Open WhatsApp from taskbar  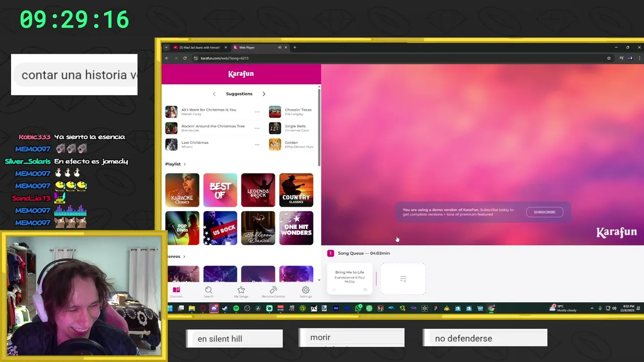click(358, 308)
